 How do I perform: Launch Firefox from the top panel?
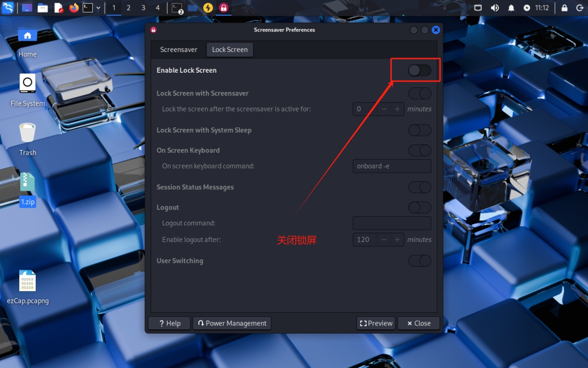pos(73,8)
